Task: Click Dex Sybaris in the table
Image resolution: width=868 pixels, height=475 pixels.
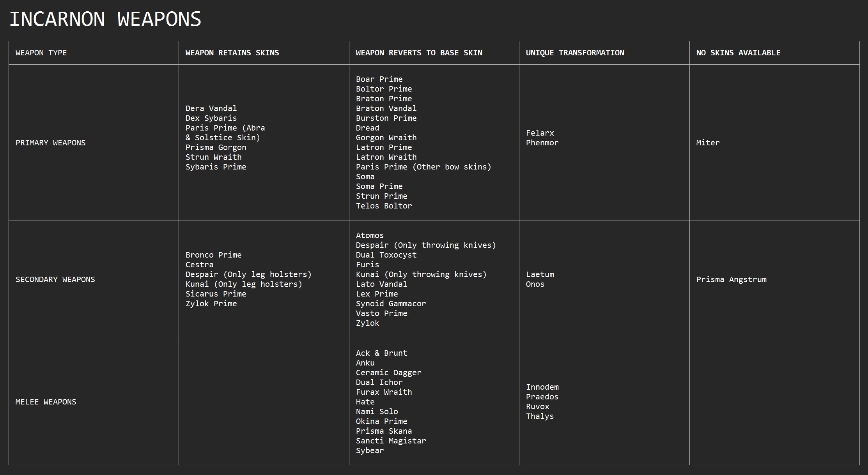Action: [211, 118]
